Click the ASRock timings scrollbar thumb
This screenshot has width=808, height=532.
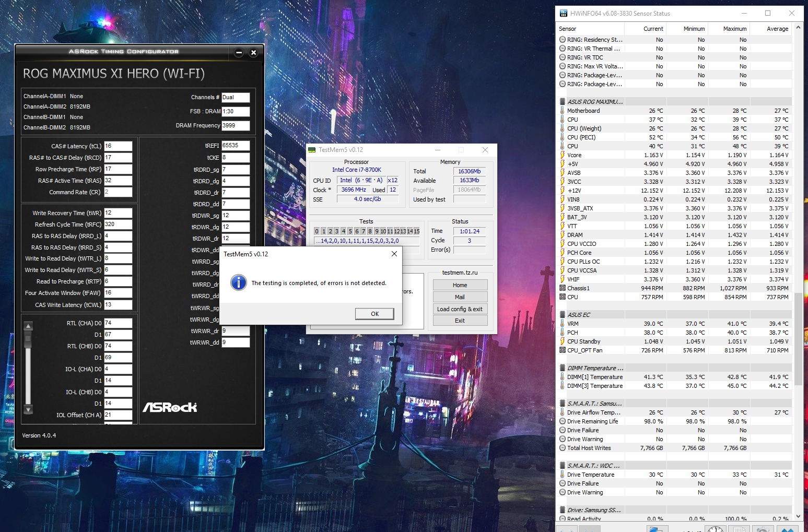[28, 340]
